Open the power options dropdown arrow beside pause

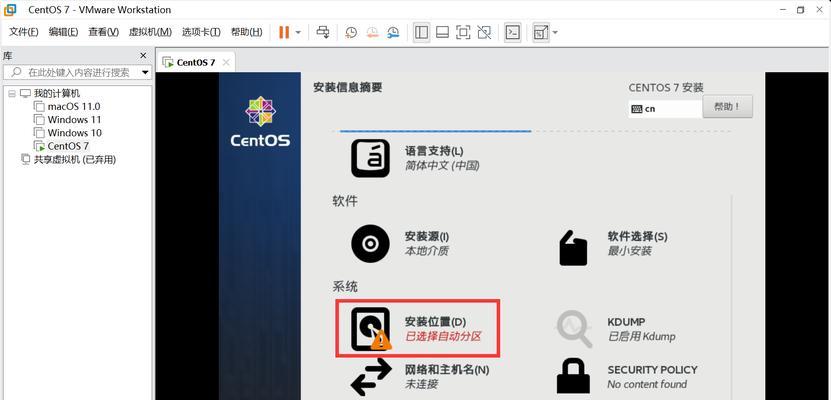tap(298, 32)
